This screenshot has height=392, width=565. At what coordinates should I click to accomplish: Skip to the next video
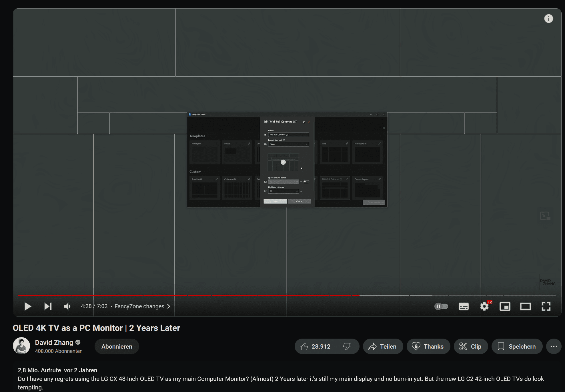[48, 306]
